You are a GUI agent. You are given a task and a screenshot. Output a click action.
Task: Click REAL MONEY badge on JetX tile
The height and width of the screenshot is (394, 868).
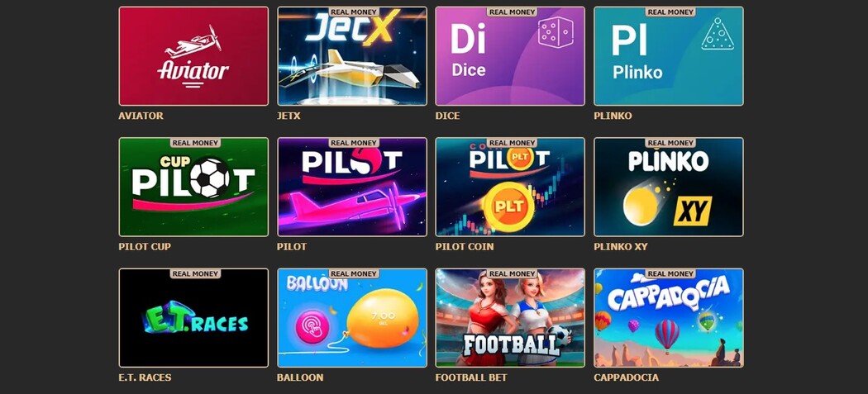click(x=355, y=12)
